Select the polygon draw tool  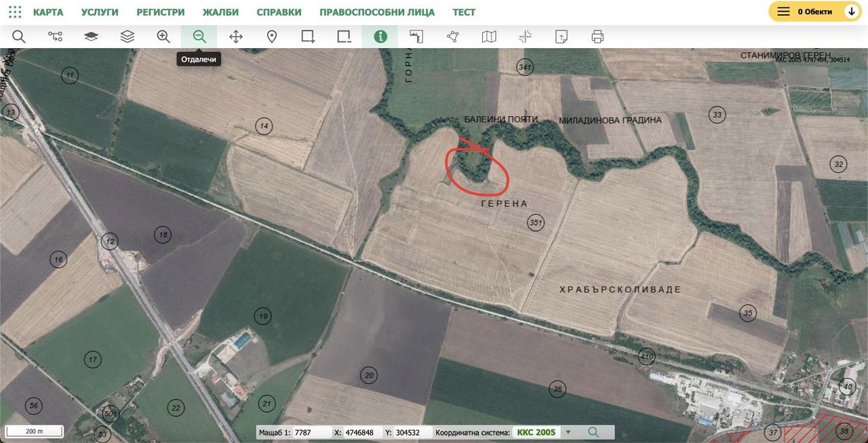click(x=453, y=37)
